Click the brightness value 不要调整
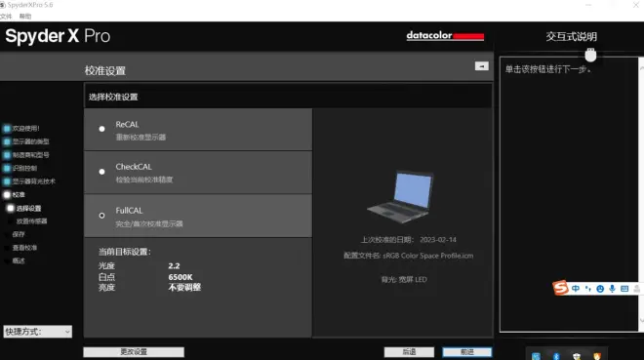Image resolution: width=644 pixels, height=360 pixels. point(184,288)
